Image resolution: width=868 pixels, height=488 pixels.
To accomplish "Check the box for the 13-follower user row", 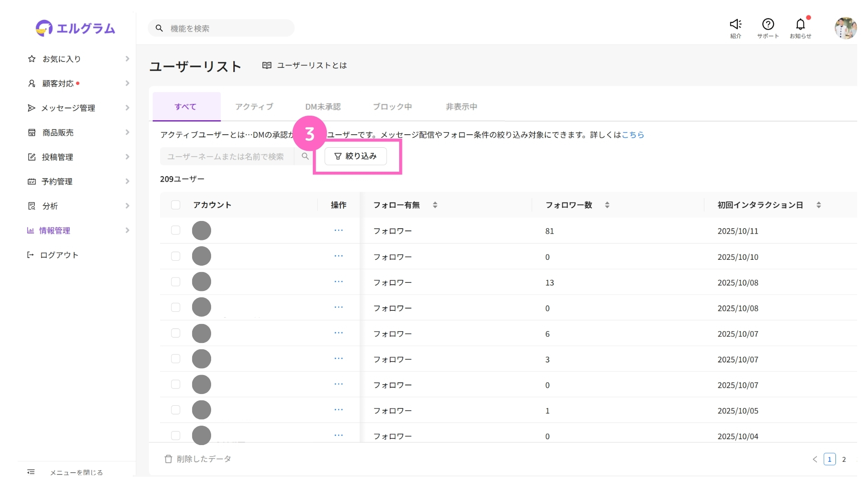I will (176, 282).
